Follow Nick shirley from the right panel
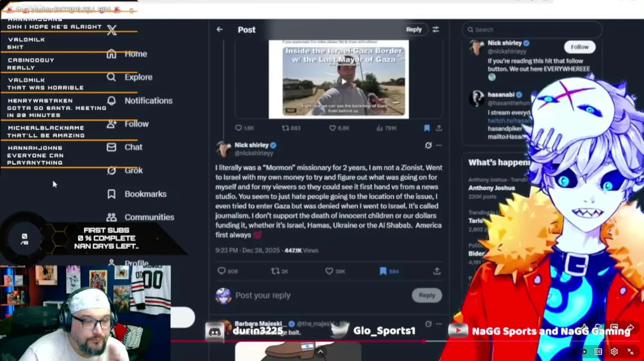The height and width of the screenshot is (361, 644). [579, 47]
